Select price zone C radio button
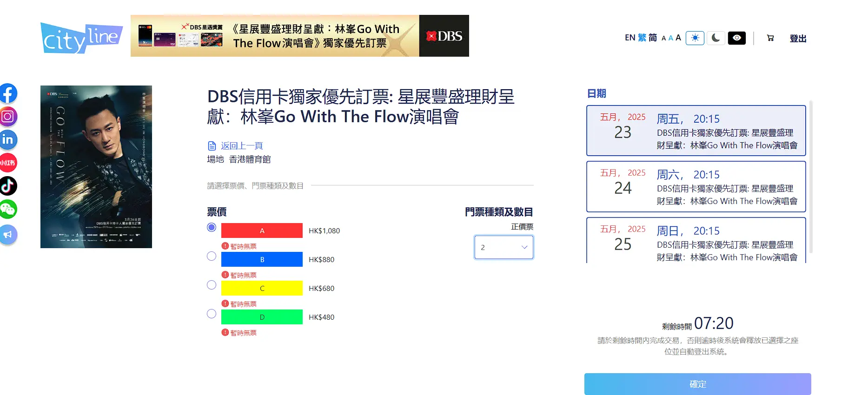 point(212,285)
